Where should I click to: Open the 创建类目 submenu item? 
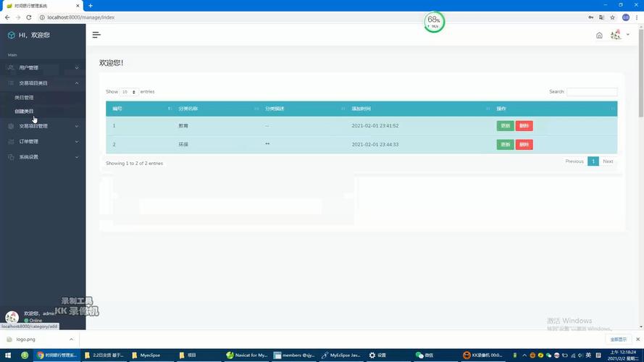(x=24, y=111)
